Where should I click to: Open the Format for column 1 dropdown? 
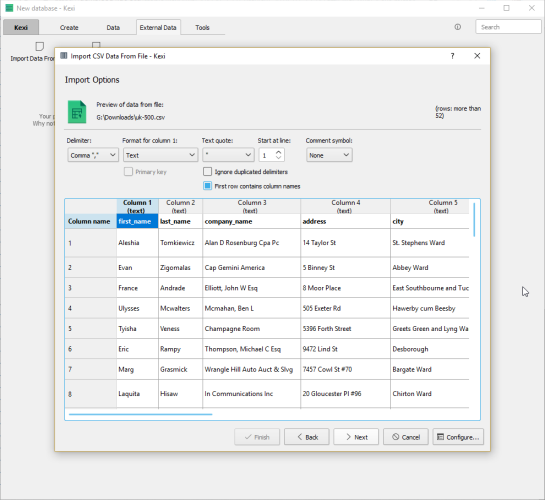pyautogui.click(x=160, y=155)
